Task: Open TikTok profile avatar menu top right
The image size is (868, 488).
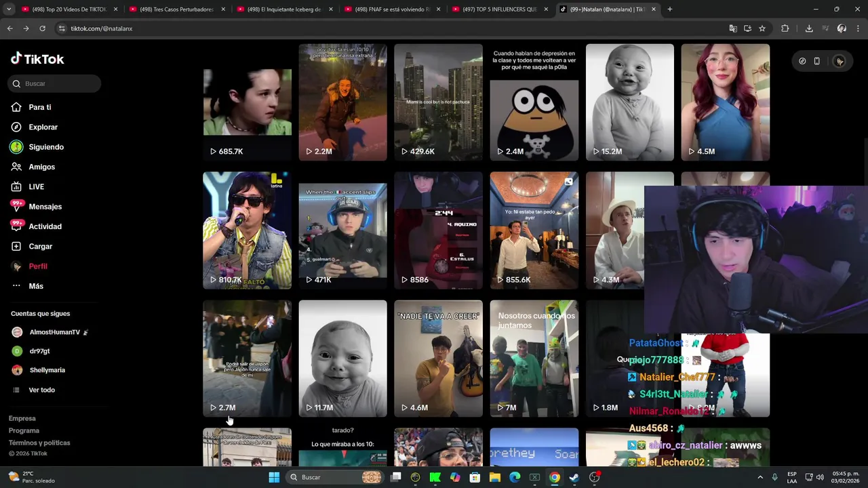Action: click(x=840, y=61)
